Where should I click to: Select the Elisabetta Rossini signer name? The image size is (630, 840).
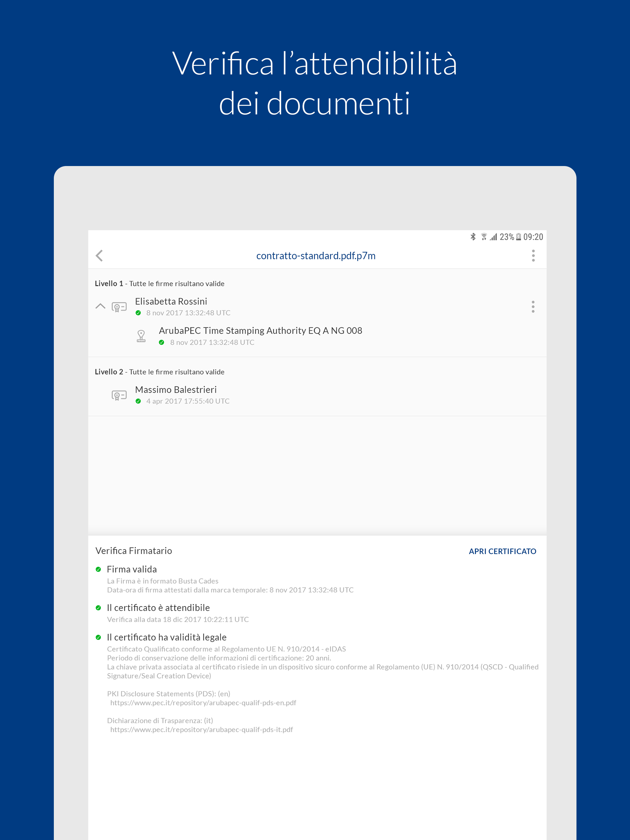point(171,302)
